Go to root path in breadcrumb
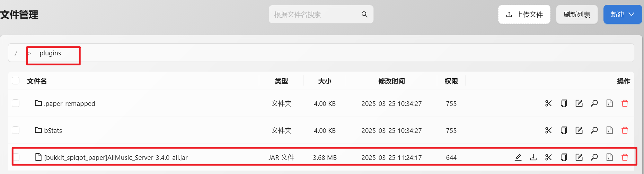 [x=16, y=53]
